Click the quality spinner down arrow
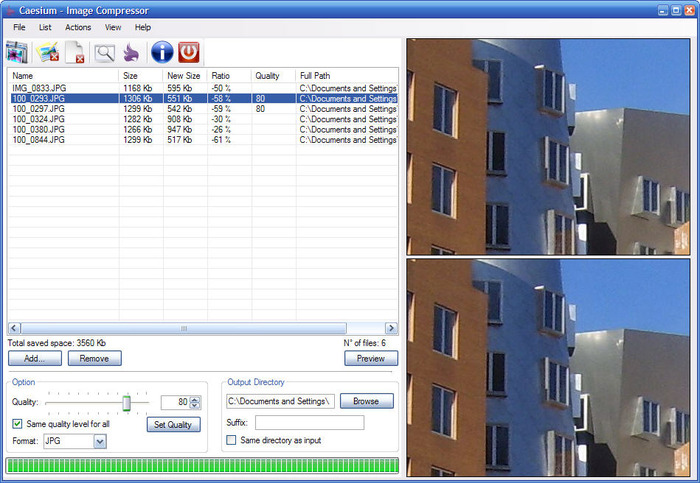 (x=195, y=405)
